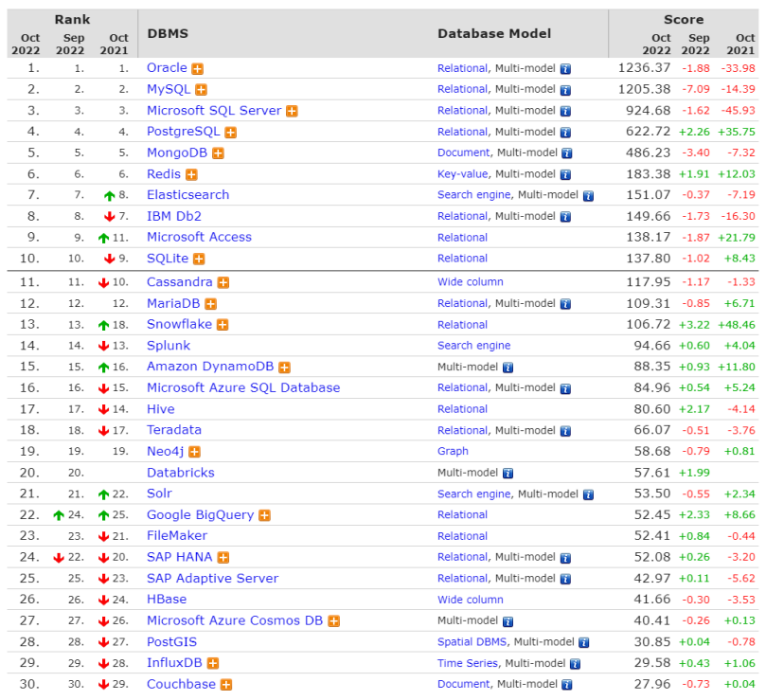The image size is (766, 700).
Task: Click the Document link in the MongoDB row
Action: pos(463,153)
